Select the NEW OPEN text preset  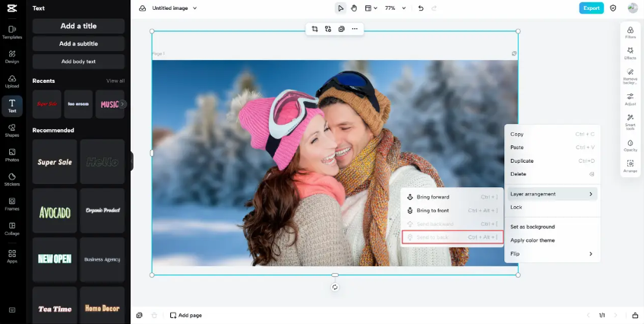(55, 259)
